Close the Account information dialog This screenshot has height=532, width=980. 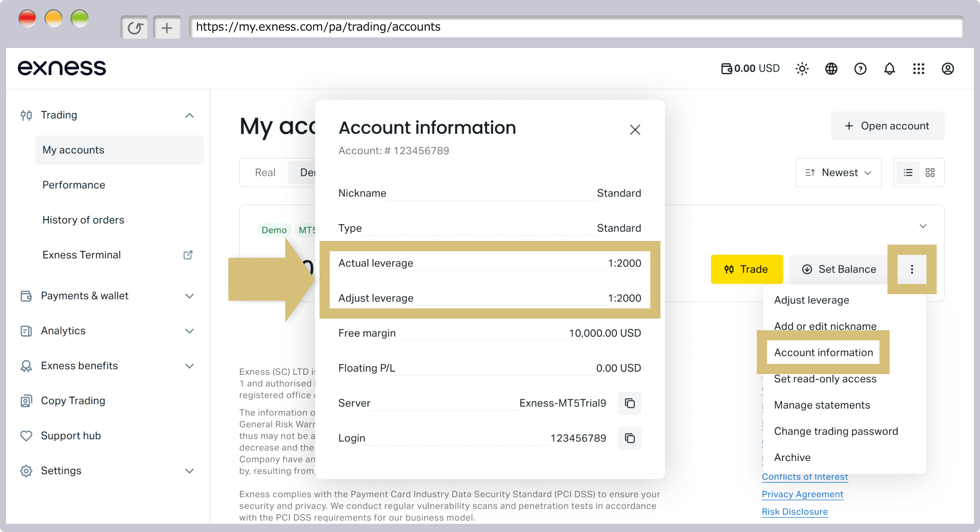[634, 130]
